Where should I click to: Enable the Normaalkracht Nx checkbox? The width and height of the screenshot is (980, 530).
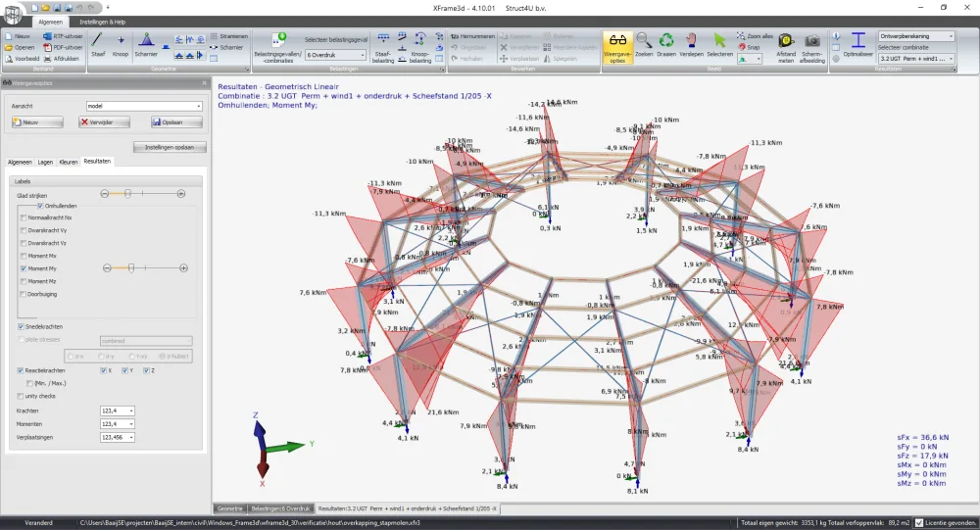[x=24, y=217]
